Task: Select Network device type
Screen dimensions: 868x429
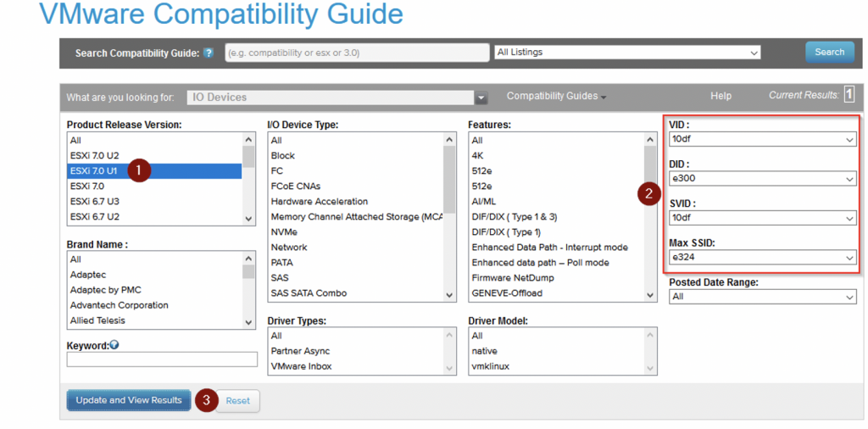Action: pyautogui.click(x=355, y=248)
